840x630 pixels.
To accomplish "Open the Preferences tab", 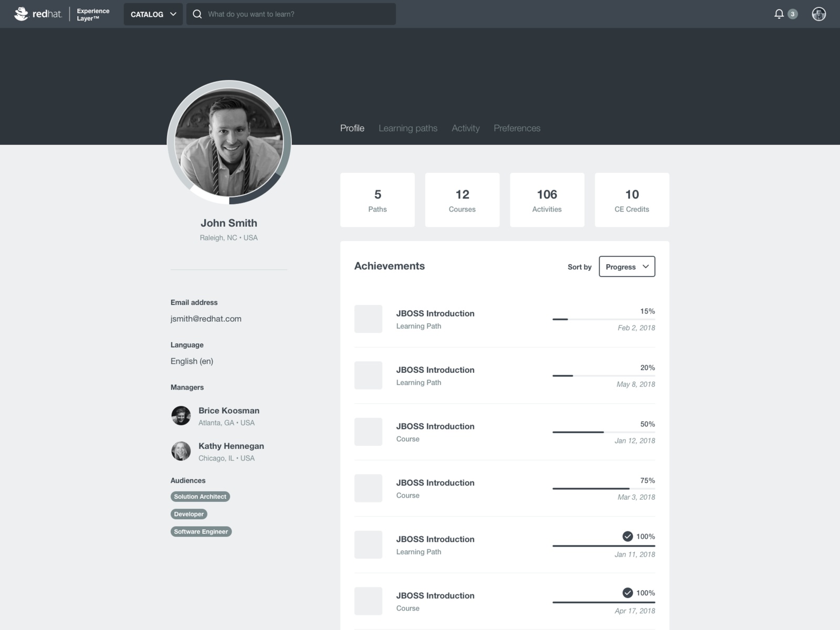I will click(517, 128).
